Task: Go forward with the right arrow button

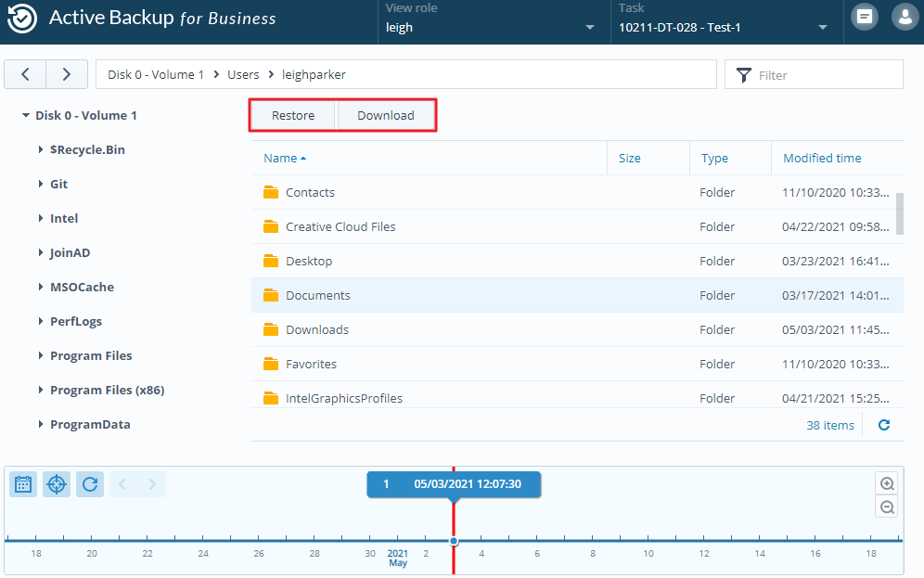Action: [67, 74]
